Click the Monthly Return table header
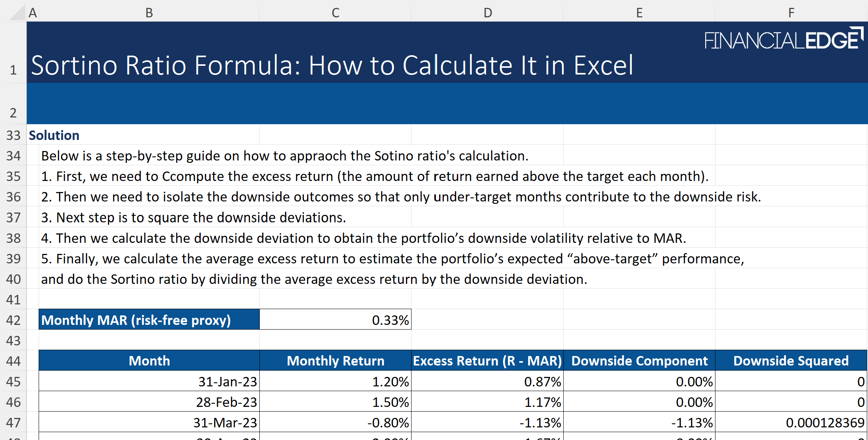The image size is (868, 440). 335,361
